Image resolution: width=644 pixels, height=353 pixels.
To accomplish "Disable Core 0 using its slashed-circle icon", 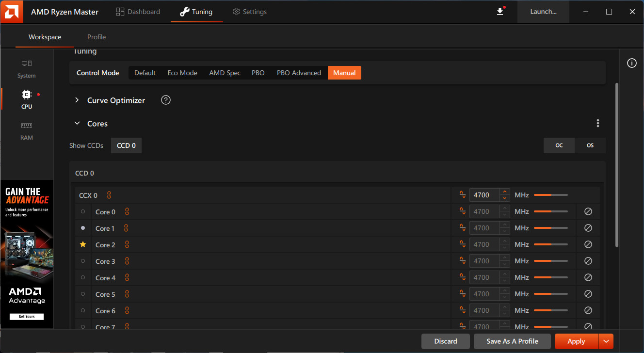I will 588,212.
